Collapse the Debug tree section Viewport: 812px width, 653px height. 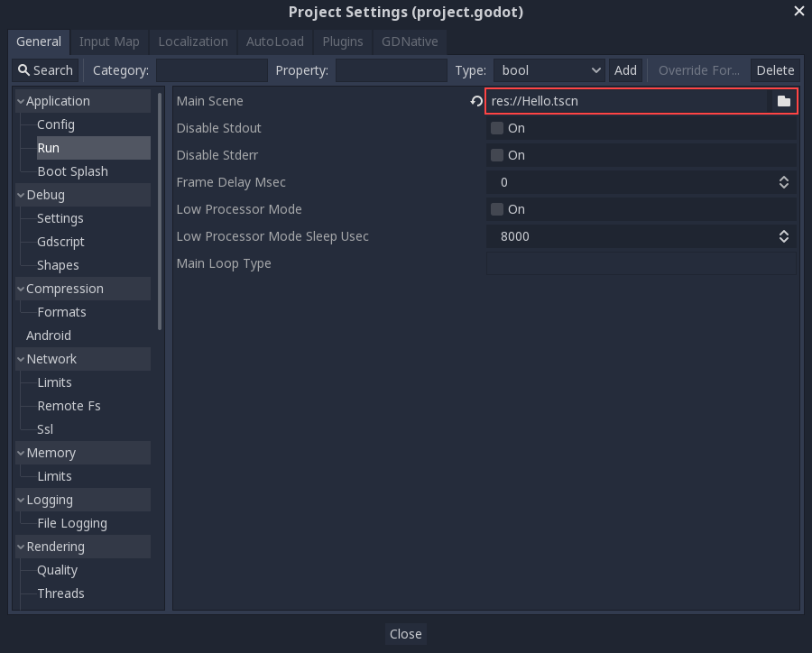tap(21, 196)
